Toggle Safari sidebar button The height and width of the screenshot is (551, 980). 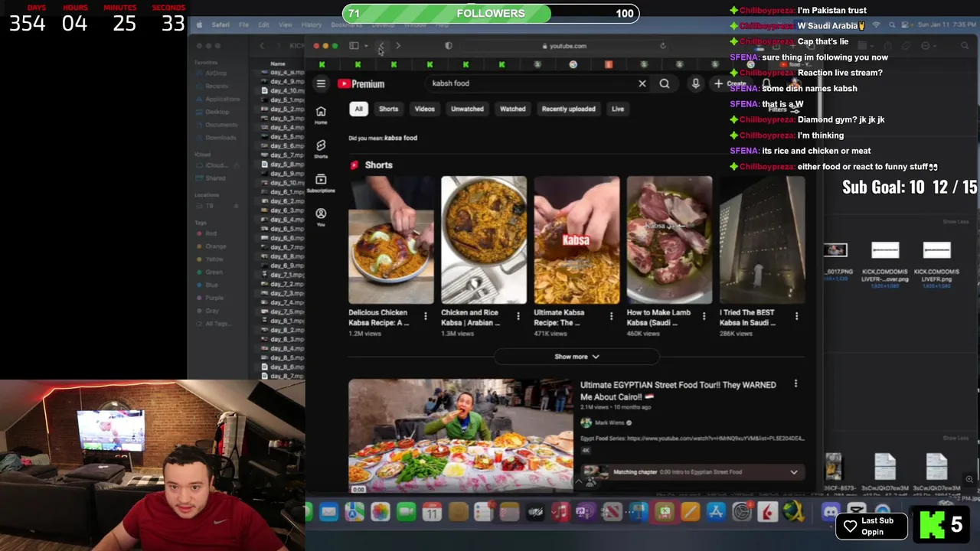click(354, 46)
